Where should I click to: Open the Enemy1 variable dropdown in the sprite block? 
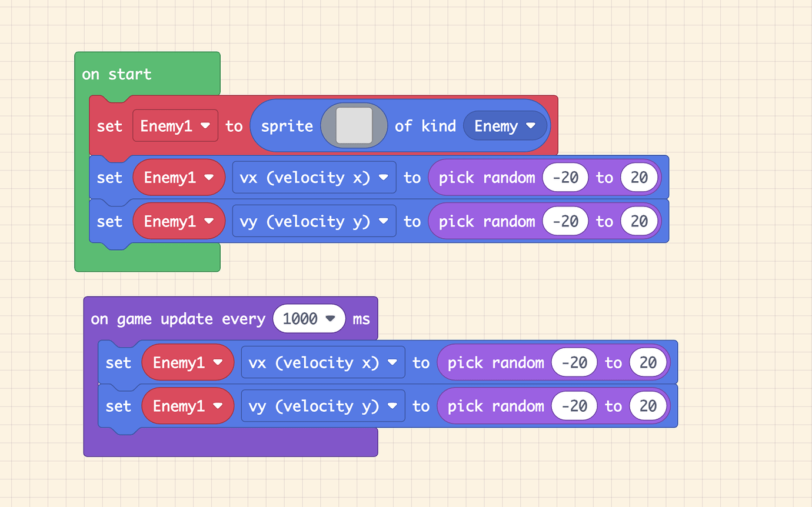click(x=175, y=125)
